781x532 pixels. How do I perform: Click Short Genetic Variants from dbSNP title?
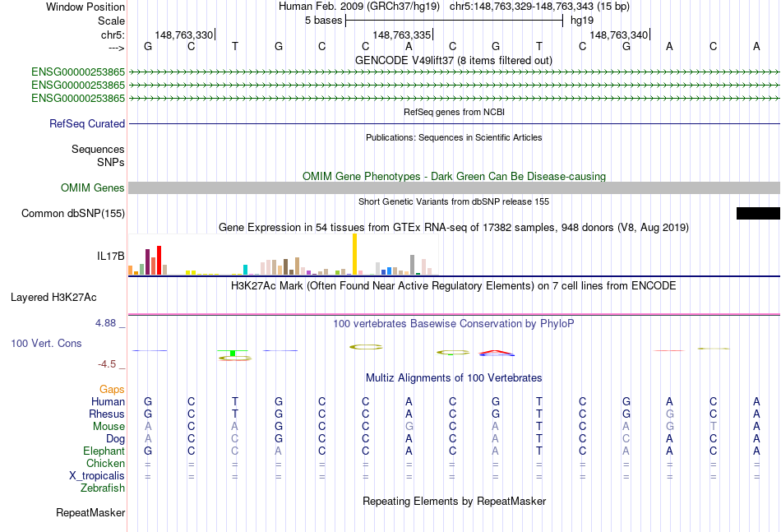tap(454, 201)
